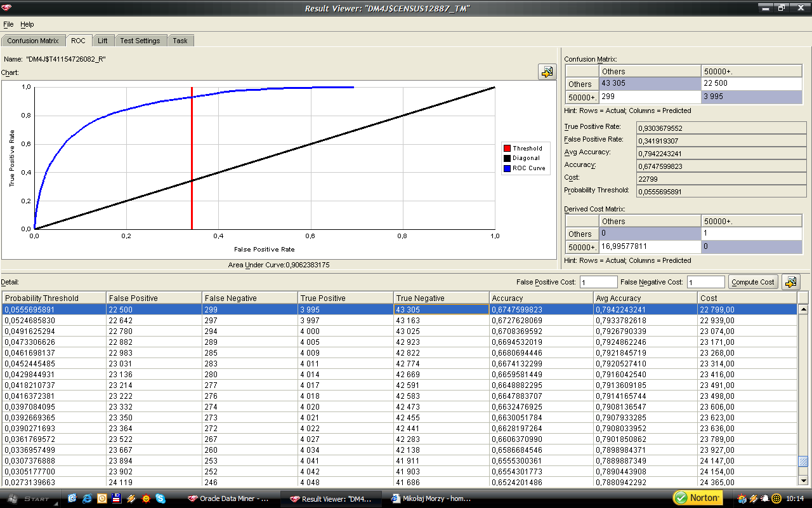Click the Probability Threshold column header
Screen dimensions: 812x508
tap(54, 298)
